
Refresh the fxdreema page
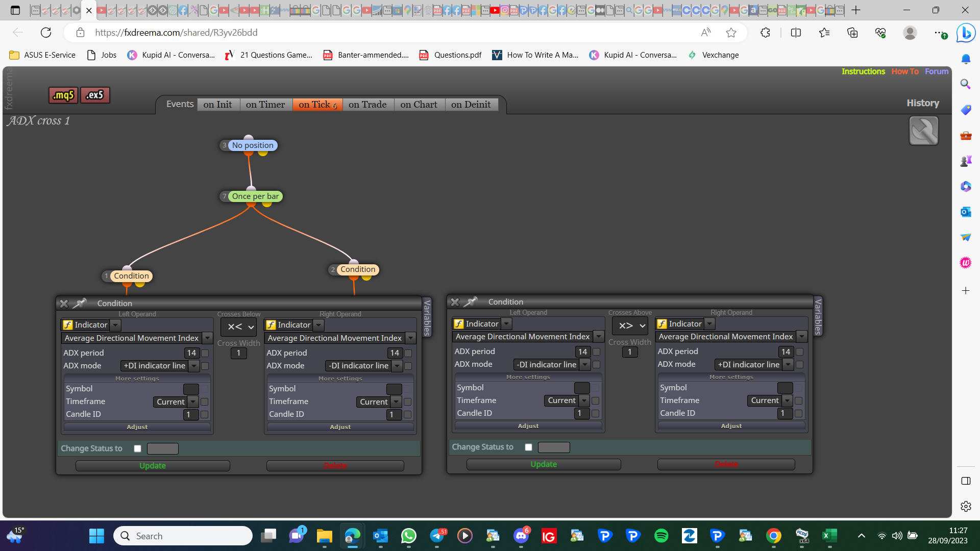pyautogui.click(x=46, y=33)
